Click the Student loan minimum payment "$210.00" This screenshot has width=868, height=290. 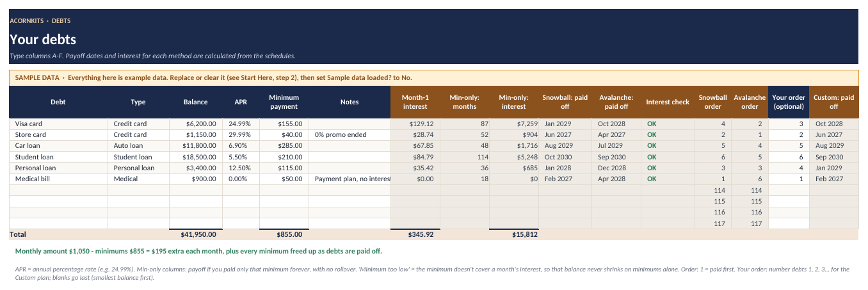(x=284, y=157)
